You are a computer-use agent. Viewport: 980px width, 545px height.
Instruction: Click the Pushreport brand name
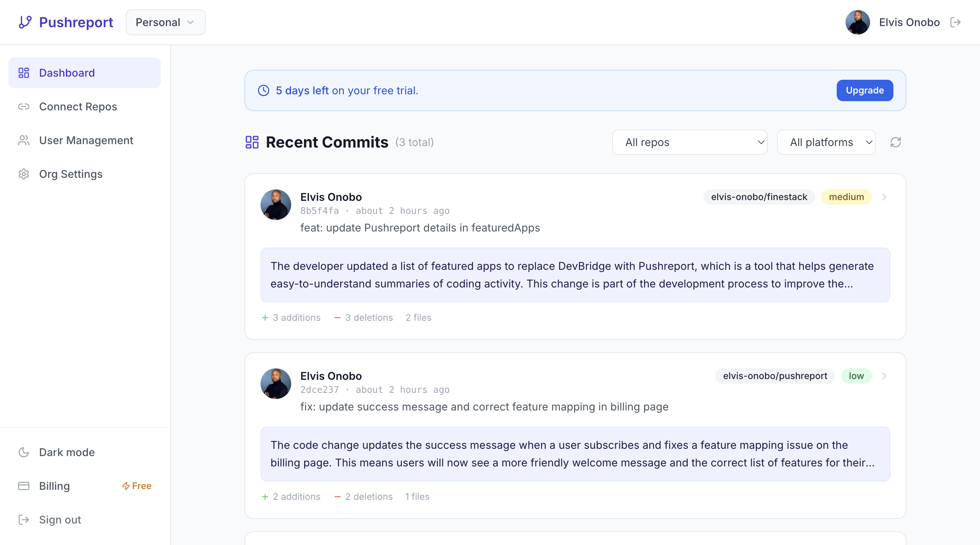pos(76,22)
